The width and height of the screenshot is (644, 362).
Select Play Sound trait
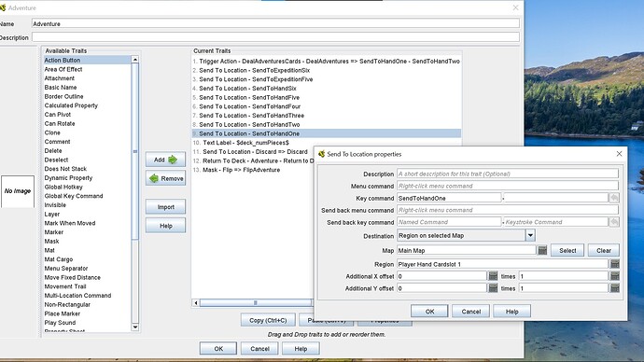click(60, 322)
